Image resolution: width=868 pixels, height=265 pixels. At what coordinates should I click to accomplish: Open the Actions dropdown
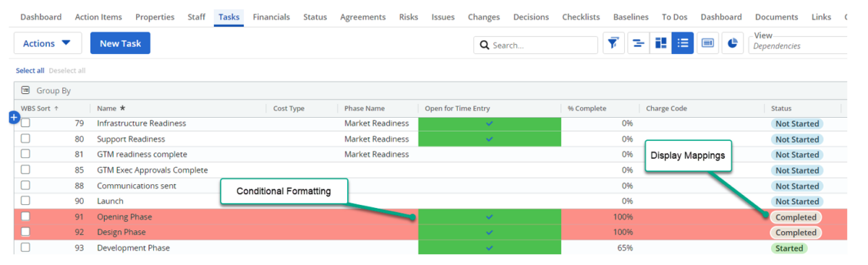(x=48, y=43)
